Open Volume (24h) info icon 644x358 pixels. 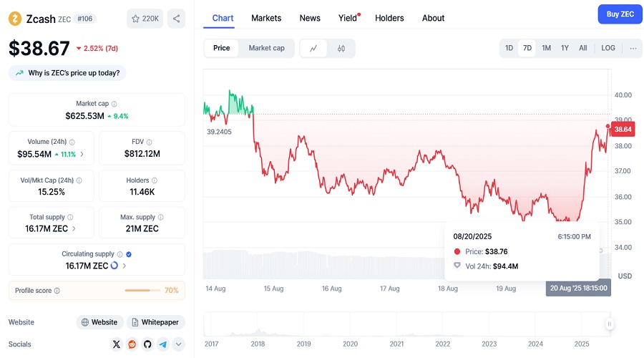[x=72, y=142]
